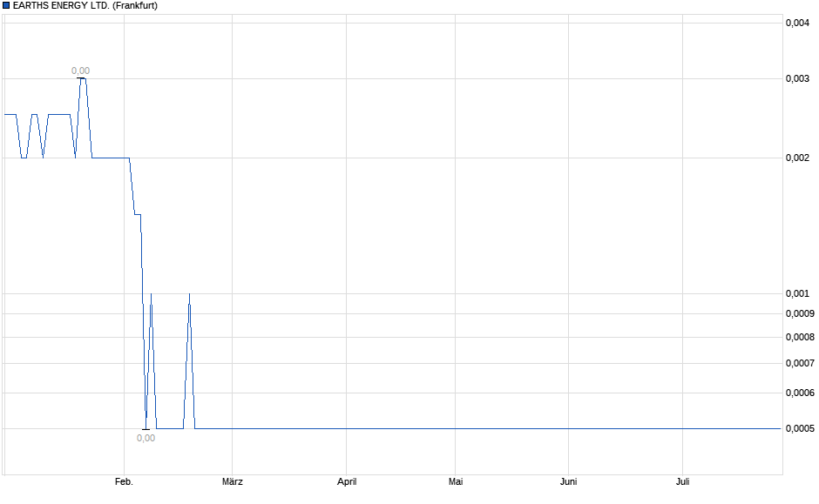Click the 0,002 price axis label

797,158
